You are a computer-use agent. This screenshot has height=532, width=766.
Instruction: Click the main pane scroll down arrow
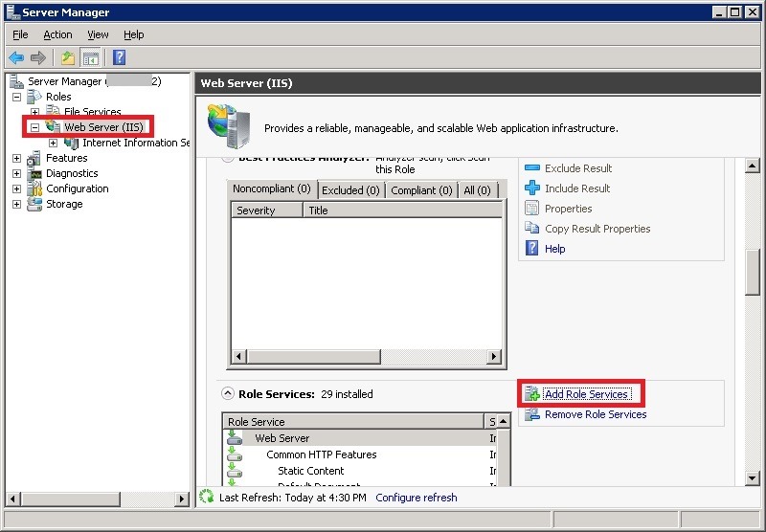pyautogui.click(x=753, y=478)
